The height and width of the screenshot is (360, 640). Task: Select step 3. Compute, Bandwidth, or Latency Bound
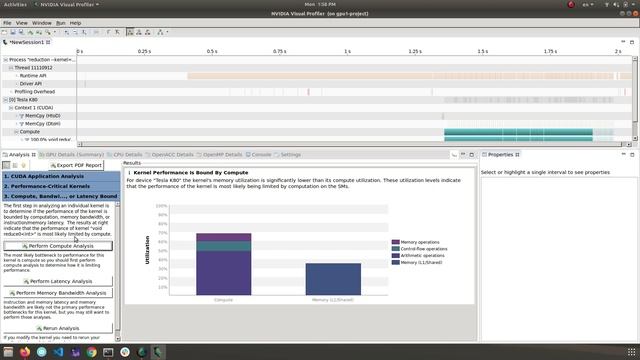click(x=61, y=196)
